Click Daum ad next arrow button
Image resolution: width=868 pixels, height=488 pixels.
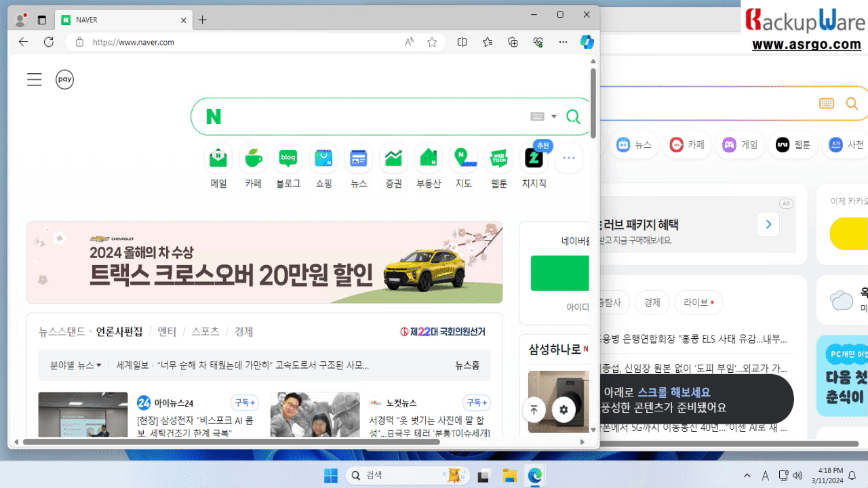click(x=768, y=224)
